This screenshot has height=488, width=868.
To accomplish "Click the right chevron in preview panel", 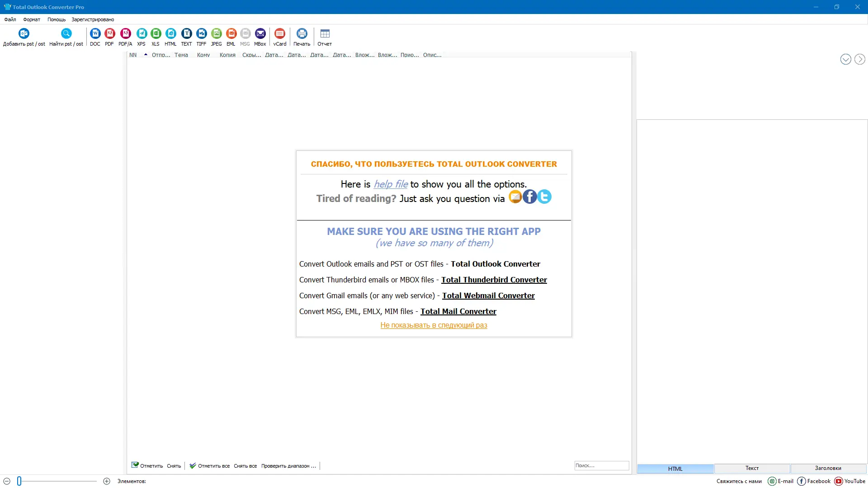I will [859, 59].
